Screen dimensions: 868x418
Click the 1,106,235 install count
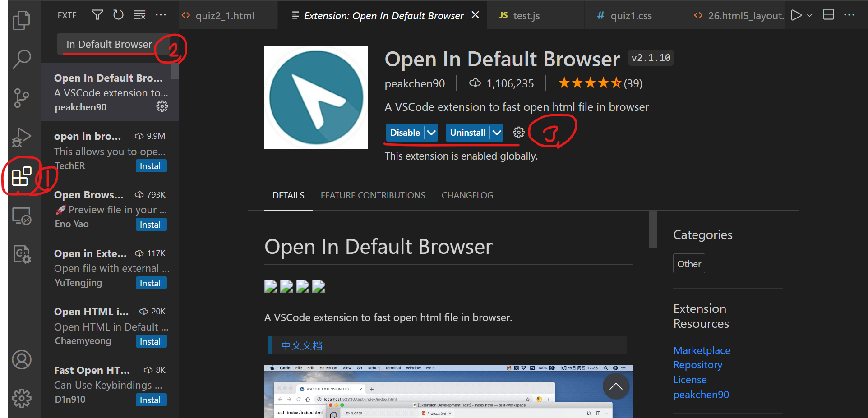coord(502,83)
